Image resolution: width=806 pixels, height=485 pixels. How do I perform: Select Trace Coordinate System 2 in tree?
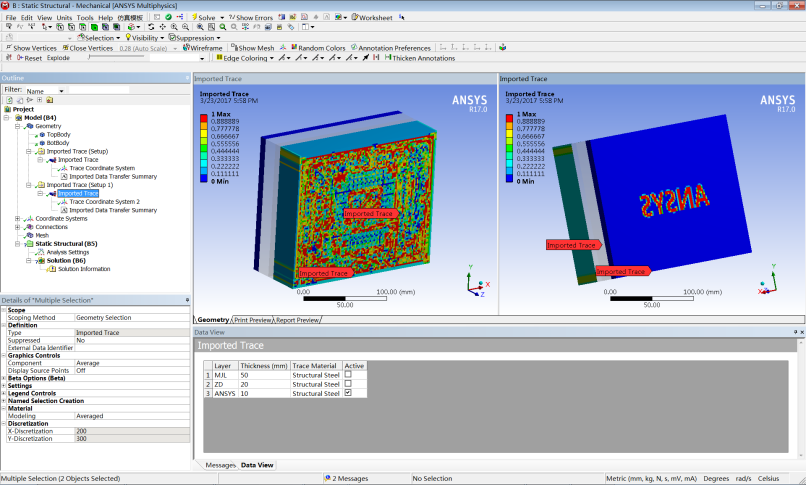[x=104, y=201]
